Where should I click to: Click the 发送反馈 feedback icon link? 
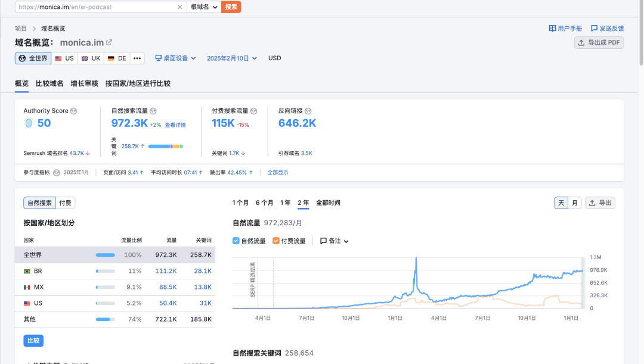coord(595,28)
